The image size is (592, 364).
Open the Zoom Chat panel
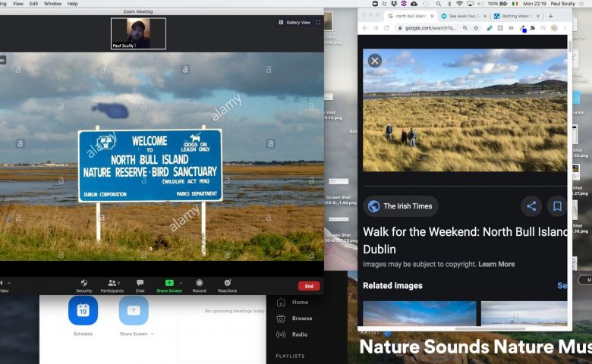140,284
